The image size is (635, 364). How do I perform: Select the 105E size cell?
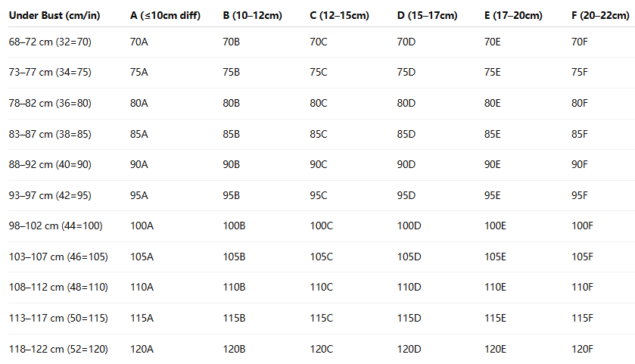(495, 257)
